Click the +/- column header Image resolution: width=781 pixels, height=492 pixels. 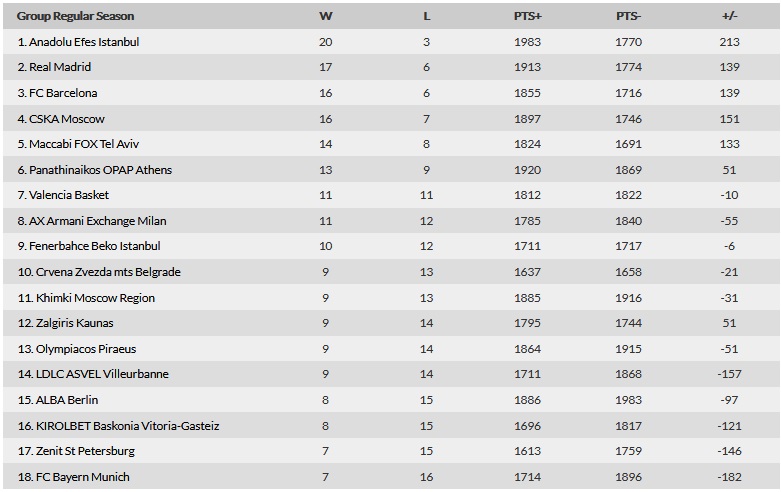[729, 16]
